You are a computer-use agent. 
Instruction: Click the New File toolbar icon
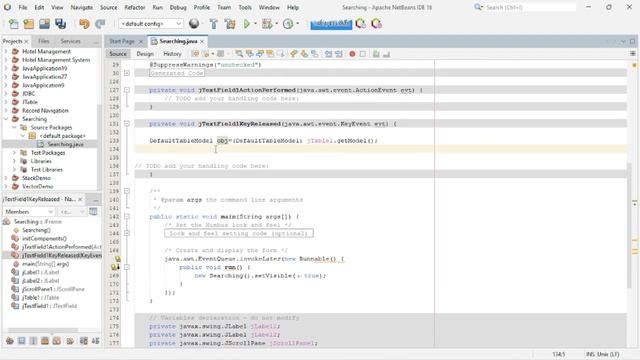13,24
